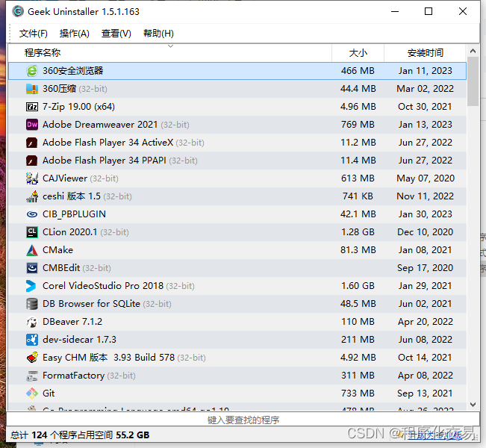Click the Flash Player 34 PPAPI icon
The height and width of the screenshot is (448, 486).
point(32,161)
